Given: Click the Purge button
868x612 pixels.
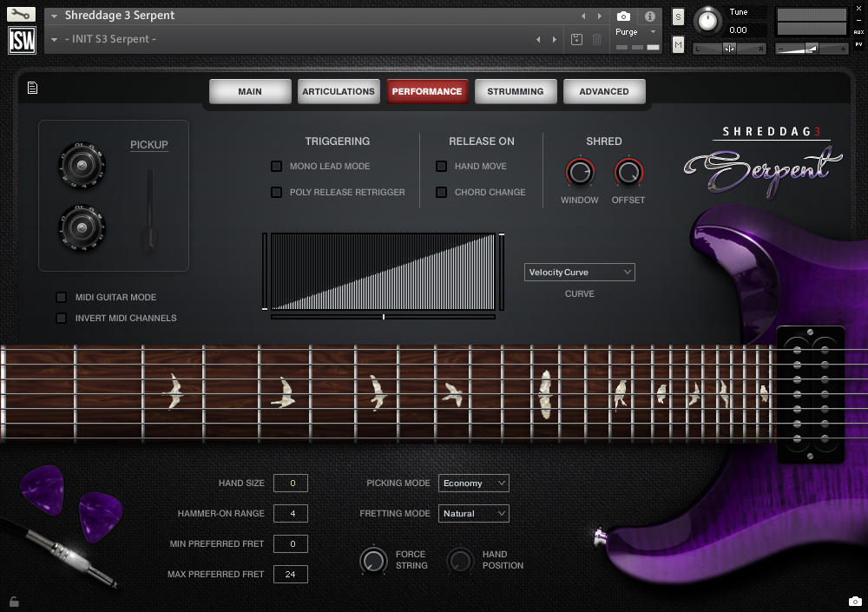Looking at the screenshot, I should [627, 31].
